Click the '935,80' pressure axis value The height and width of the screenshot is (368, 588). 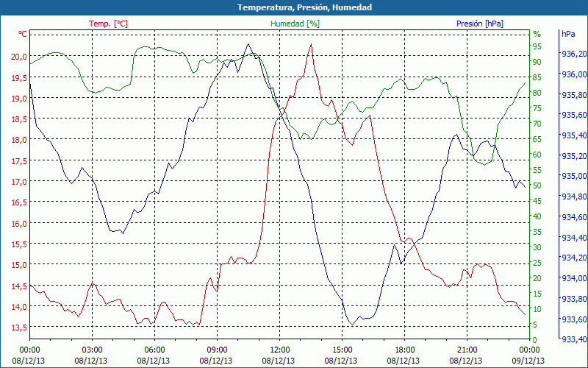(574, 95)
